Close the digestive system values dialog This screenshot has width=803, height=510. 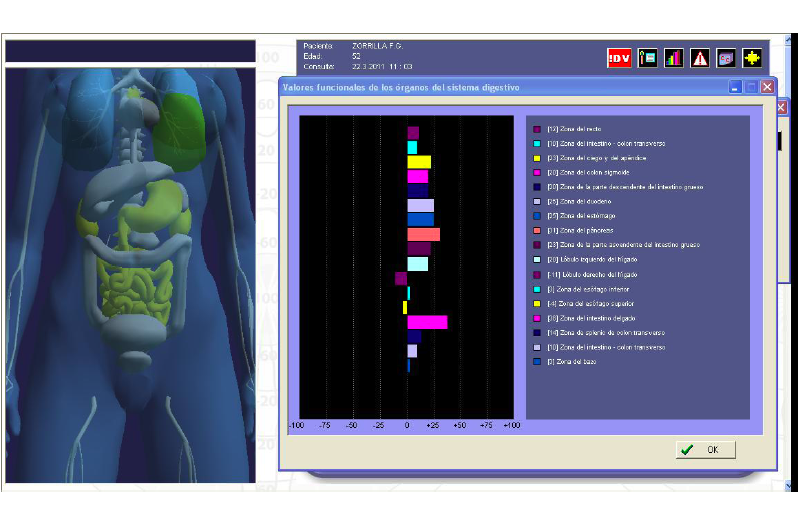click(767, 87)
